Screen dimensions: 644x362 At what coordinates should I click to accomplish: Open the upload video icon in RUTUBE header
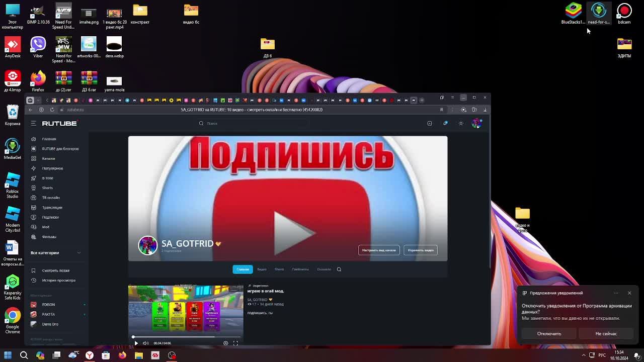[x=430, y=123]
